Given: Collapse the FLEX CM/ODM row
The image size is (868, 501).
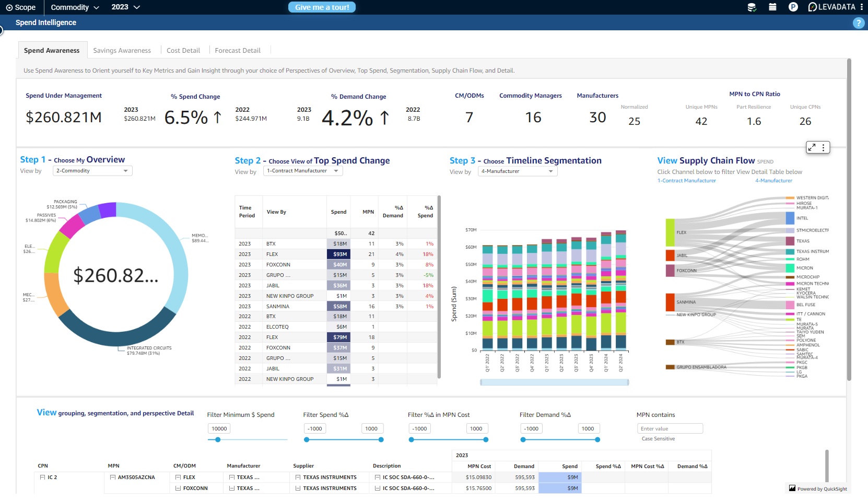Looking at the screenshot, I should point(178,477).
